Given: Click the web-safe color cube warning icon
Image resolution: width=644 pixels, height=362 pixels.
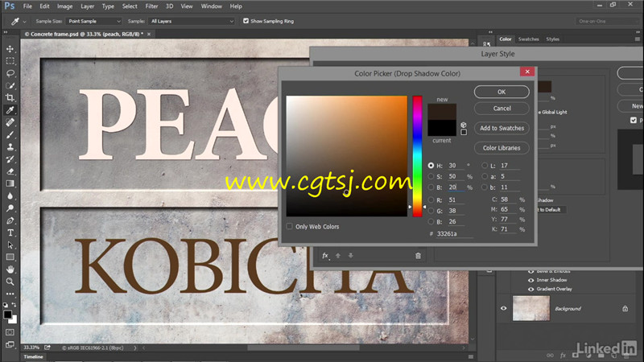Looking at the screenshot, I should (464, 125).
